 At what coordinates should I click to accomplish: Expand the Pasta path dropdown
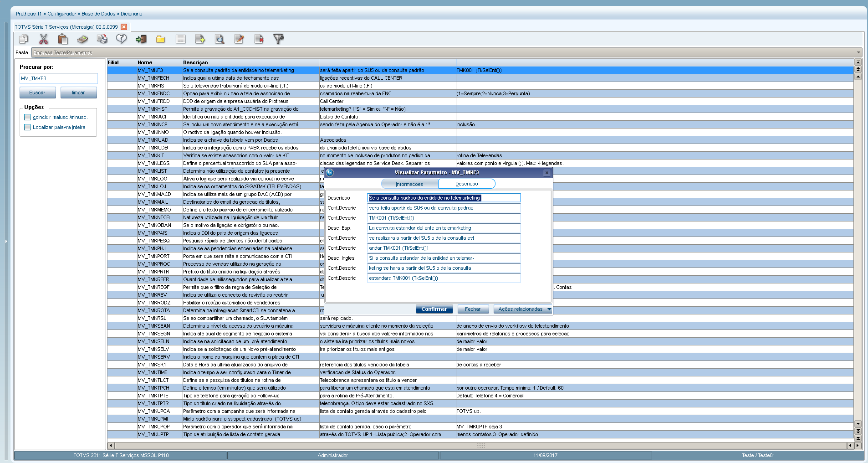pyautogui.click(x=858, y=52)
